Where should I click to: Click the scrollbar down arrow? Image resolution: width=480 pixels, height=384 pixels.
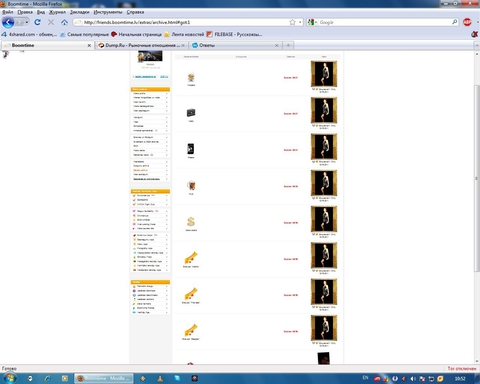tap(477, 361)
